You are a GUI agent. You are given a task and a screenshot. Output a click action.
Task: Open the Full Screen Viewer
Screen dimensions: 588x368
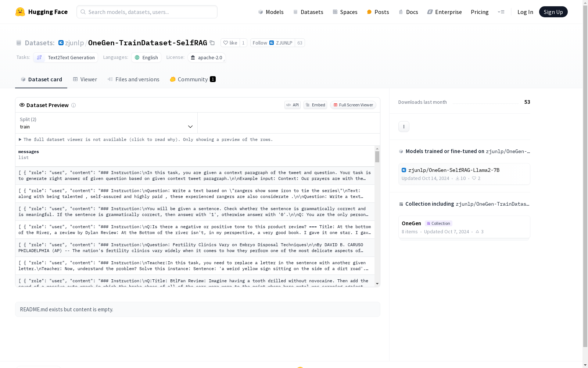point(353,105)
